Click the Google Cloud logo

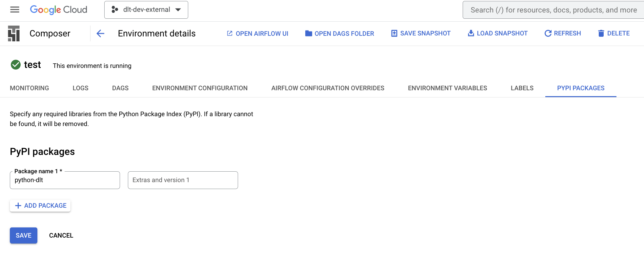point(58,10)
